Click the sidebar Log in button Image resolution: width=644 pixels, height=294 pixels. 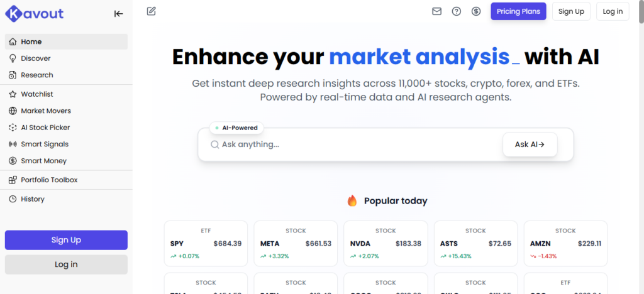click(66, 264)
